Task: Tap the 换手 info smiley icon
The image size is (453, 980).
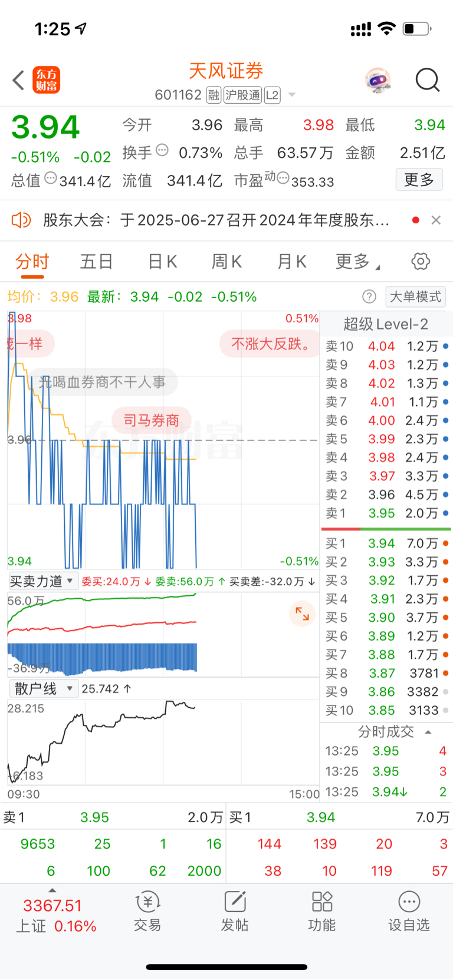Action: pyautogui.click(x=162, y=150)
